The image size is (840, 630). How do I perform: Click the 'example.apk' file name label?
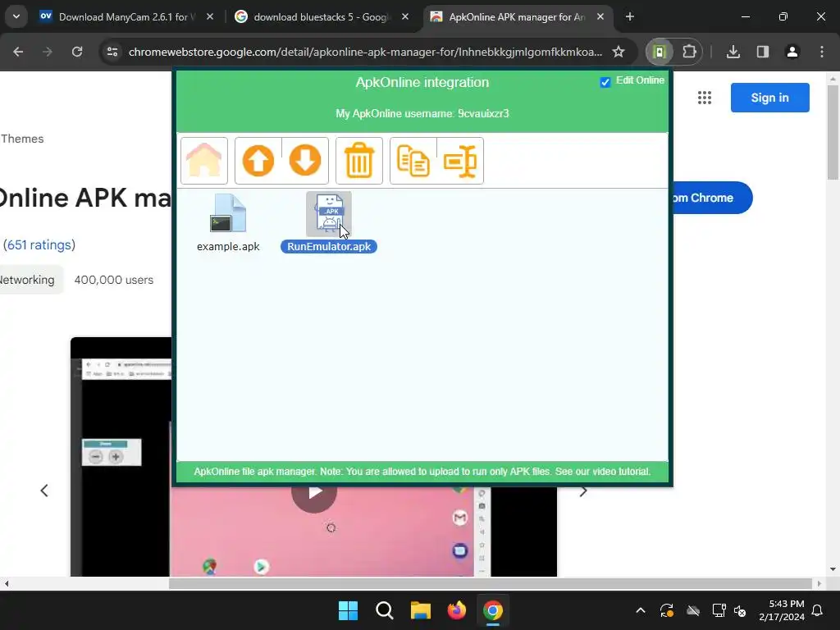pyautogui.click(x=228, y=246)
